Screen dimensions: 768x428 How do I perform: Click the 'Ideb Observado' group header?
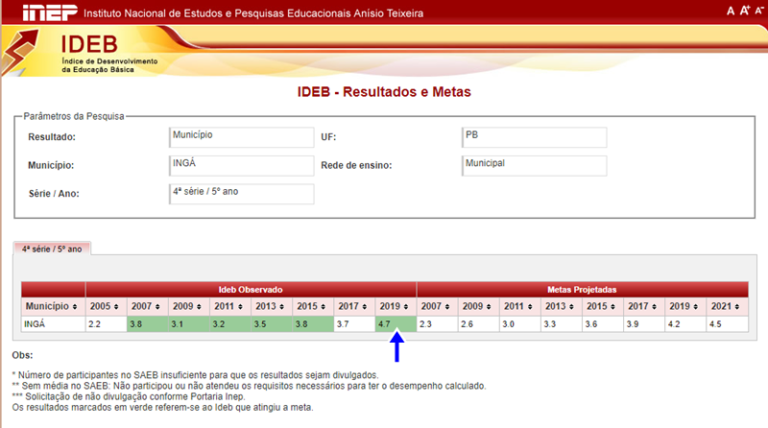[x=250, y=289]
